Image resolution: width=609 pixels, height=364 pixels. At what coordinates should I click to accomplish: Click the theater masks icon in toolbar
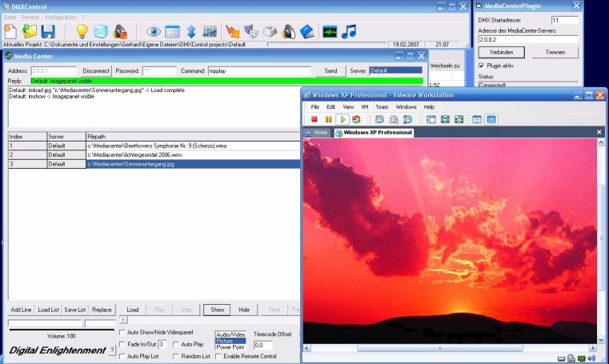click(251, 31)
